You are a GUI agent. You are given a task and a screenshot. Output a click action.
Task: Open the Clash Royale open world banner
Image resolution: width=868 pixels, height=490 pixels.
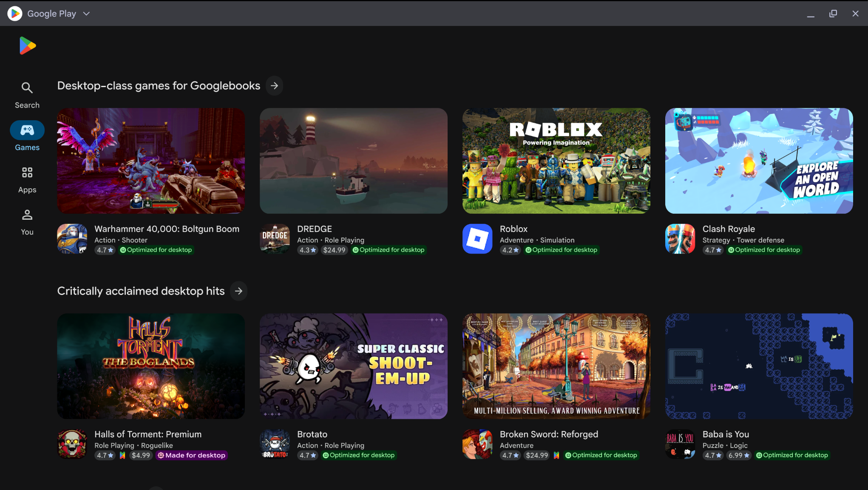click(759, 161)
